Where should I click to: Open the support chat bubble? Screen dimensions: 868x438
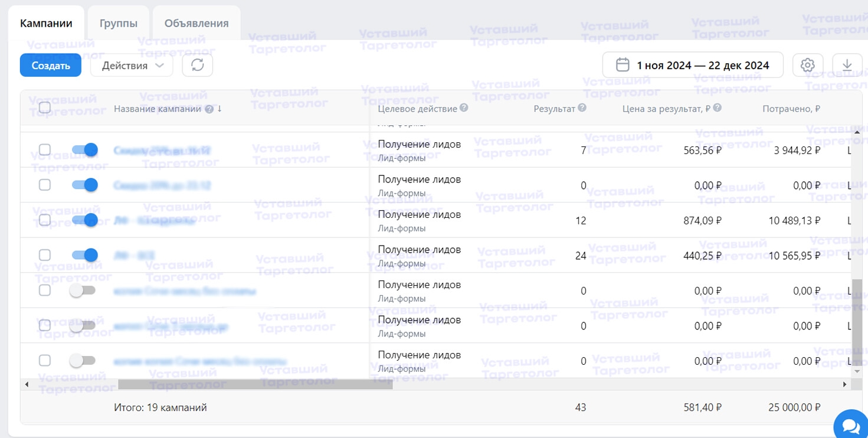[850, 424]
